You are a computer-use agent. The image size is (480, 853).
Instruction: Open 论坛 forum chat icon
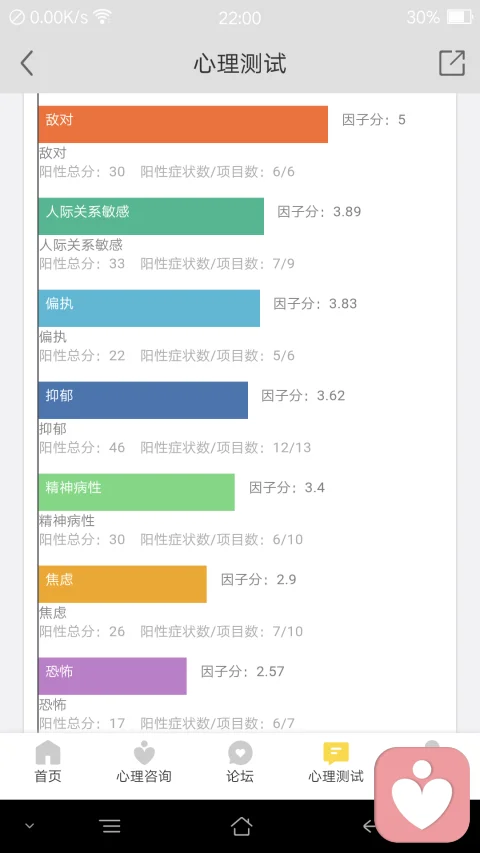240,753
